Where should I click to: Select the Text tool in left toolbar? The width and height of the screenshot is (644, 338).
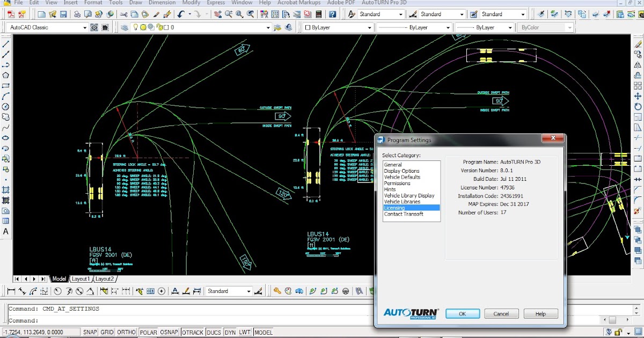[6, 232]
